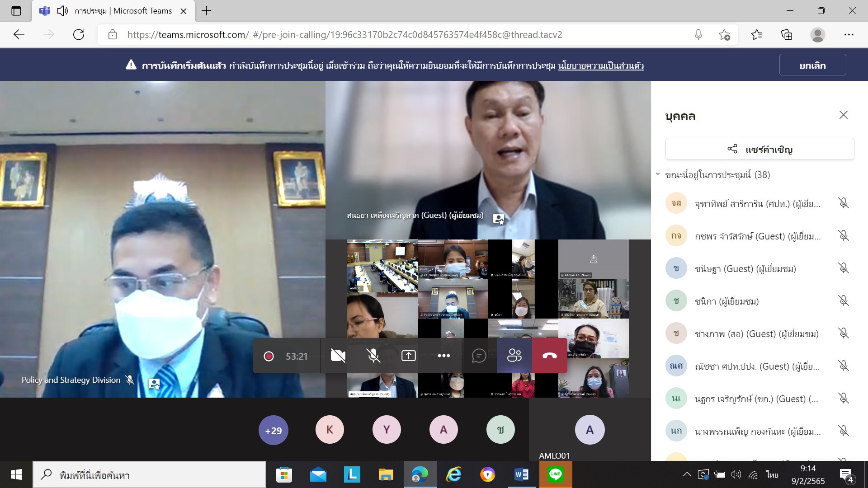Toggle the camera off icon in call bar

click(x=338, y=356)
